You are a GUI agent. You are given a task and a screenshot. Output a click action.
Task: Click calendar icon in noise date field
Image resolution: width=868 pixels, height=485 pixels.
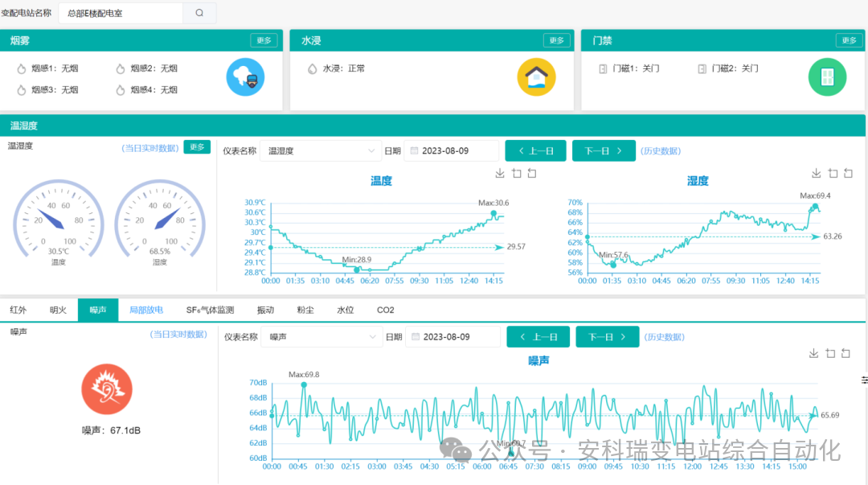(x=416, y=336)
